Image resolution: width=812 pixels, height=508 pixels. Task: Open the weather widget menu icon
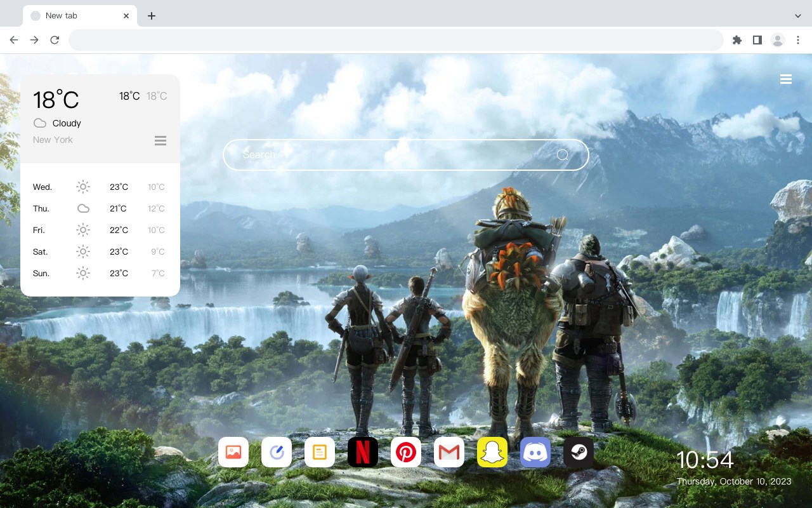[x=160, y=140]
